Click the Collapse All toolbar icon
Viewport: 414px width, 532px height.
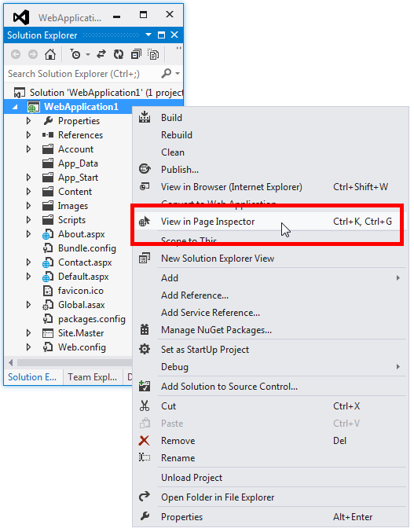click(x=136, y=54)
